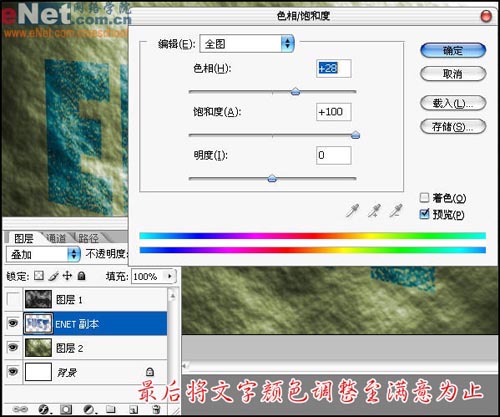Click the lock position move icon

click(x=67, y=276)
